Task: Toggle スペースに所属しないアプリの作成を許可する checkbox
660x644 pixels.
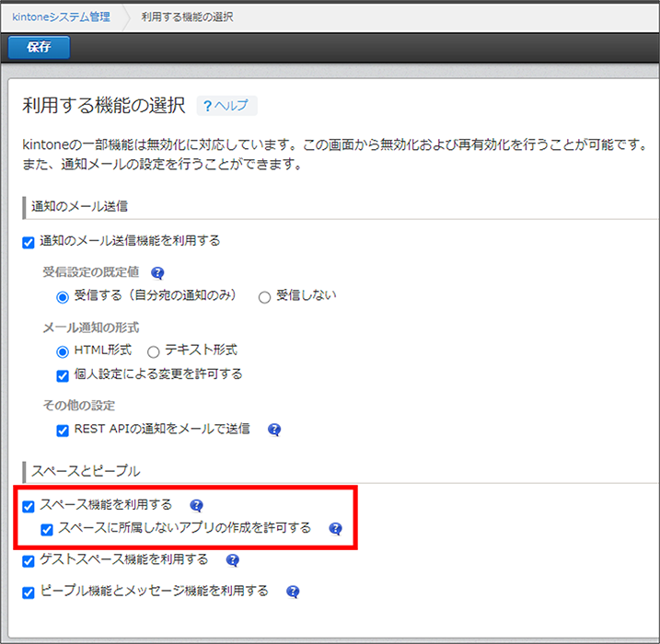Action: (x=47, y=530)
